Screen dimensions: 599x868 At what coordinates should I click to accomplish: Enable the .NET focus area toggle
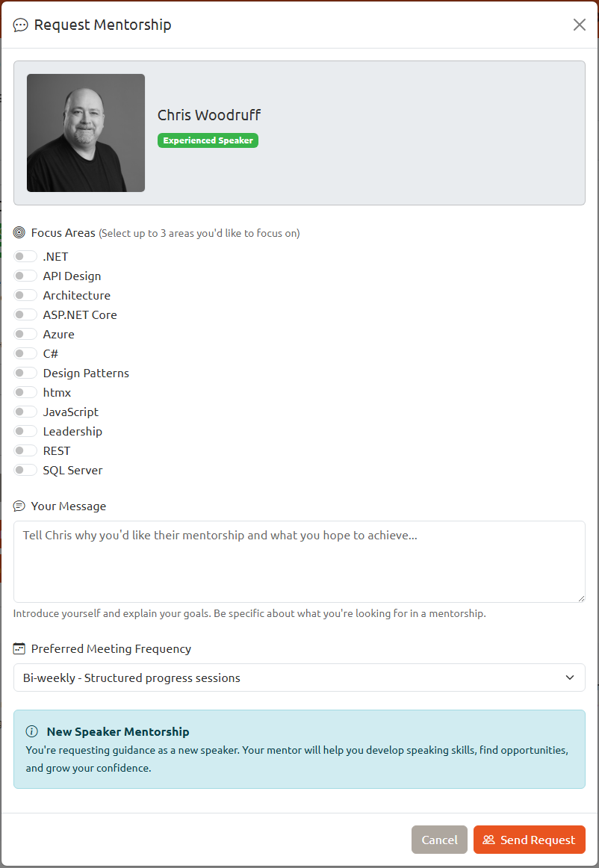(x=25, y=255)
